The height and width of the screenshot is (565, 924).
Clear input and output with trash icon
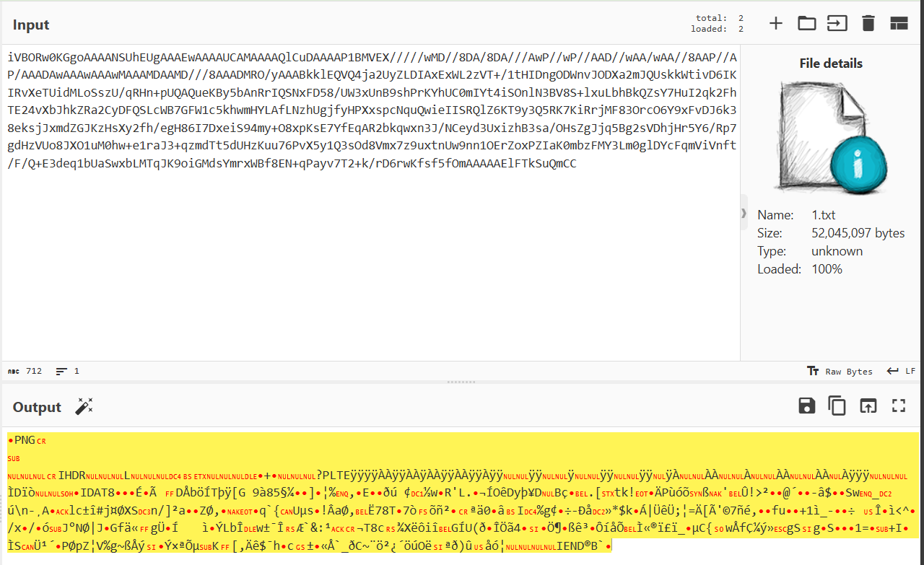point(868,24)
